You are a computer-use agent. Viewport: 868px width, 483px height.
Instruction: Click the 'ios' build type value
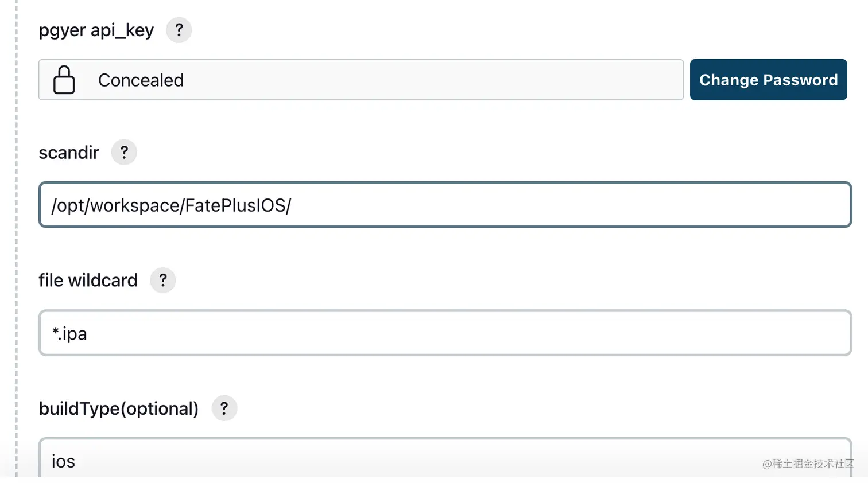click(63, 461)
